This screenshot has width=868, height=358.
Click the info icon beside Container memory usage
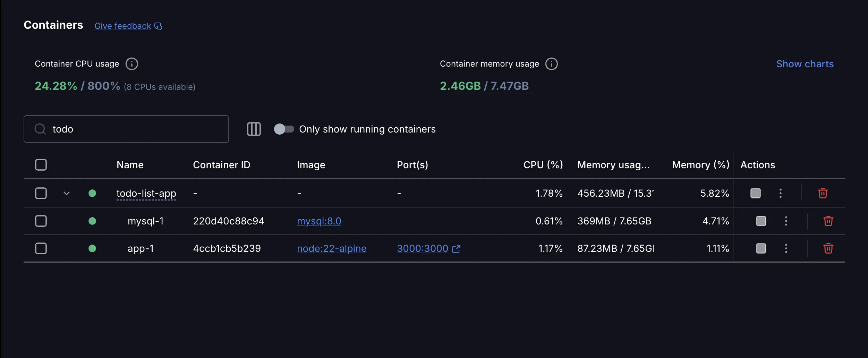coord(552,63)
